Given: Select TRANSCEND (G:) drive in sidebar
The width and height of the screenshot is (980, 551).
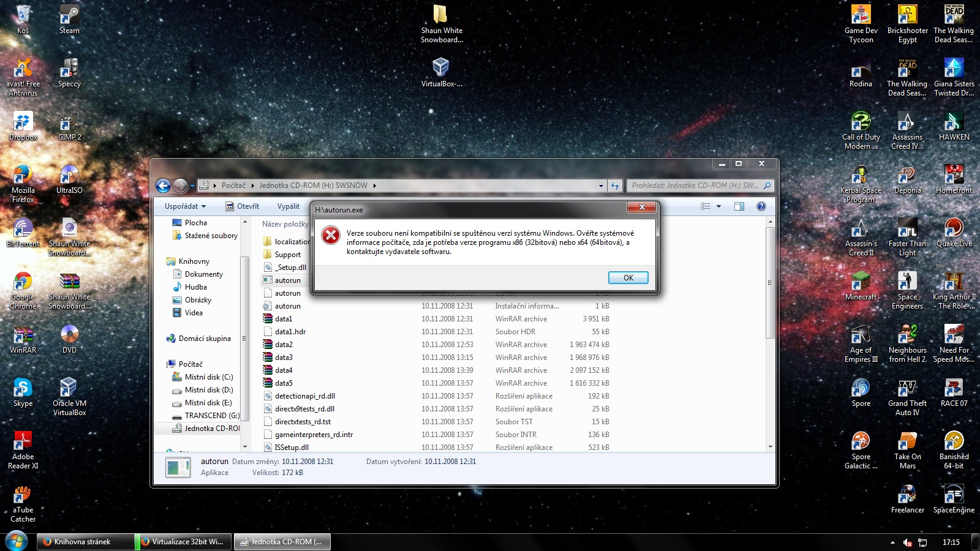Looking at the screenshot, I should click(212, 416).
